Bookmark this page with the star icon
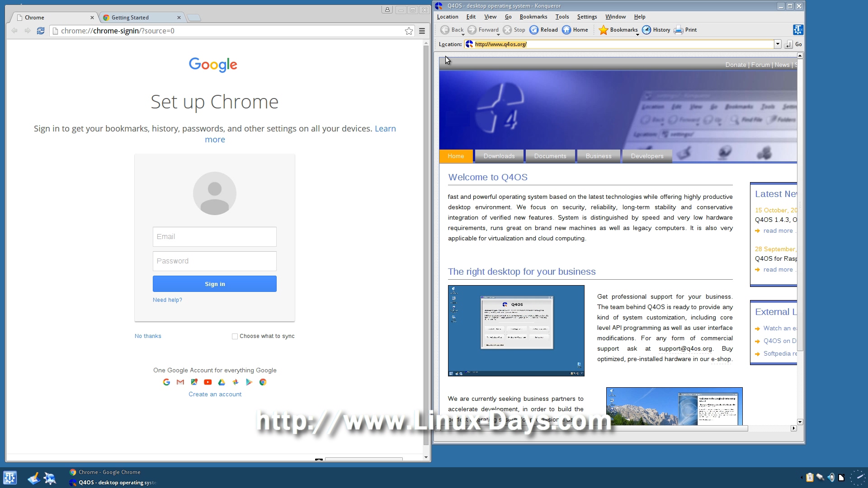 tap(409, 31)
